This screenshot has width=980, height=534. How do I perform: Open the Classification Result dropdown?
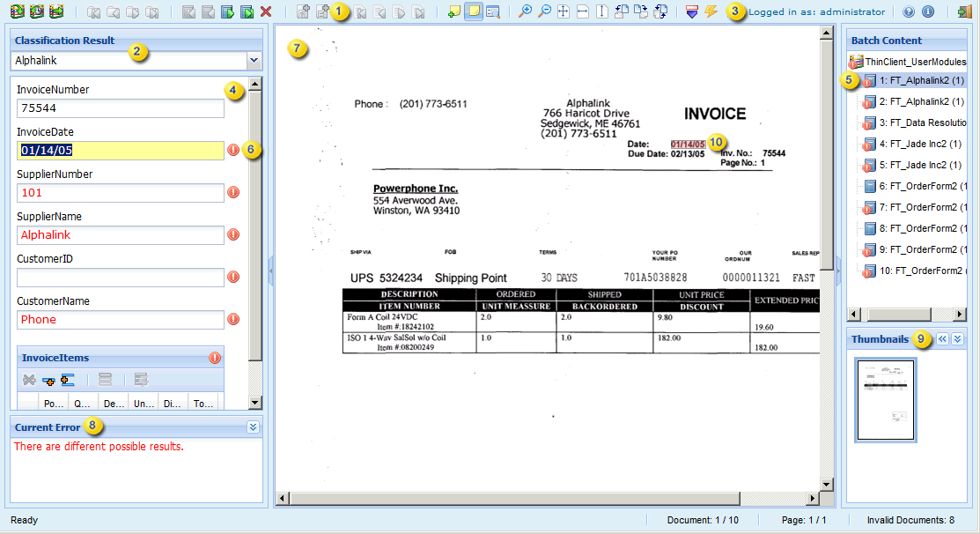(254, 59)
